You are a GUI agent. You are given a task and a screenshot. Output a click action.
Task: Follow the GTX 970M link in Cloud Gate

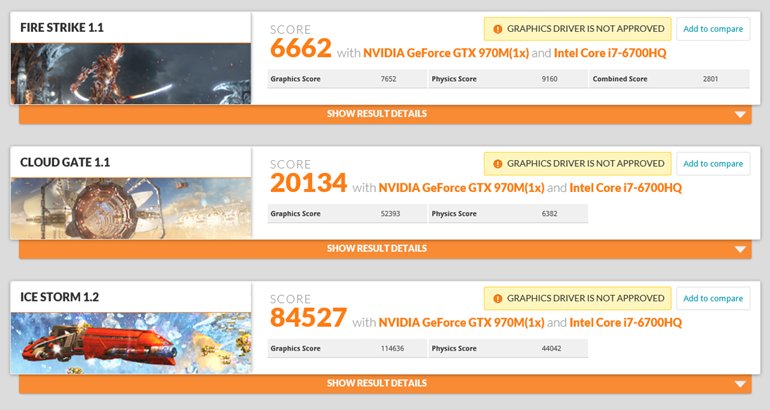tap(462, 187)
